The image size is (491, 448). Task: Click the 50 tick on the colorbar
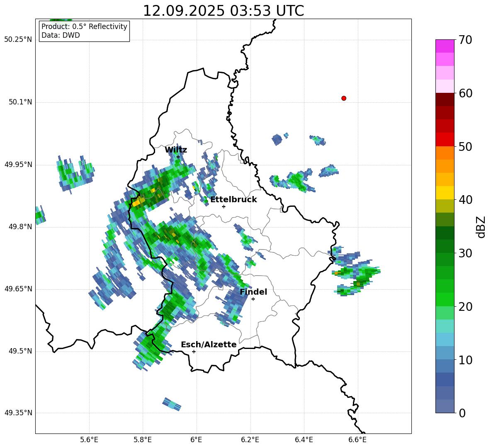click(x=465, y=147)
